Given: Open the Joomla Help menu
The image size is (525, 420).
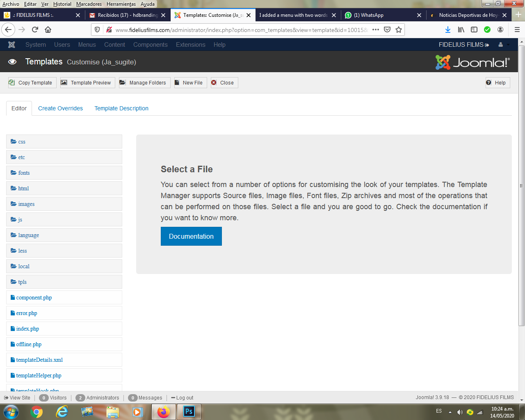Looking at the screenshot, I should [219, 45].
